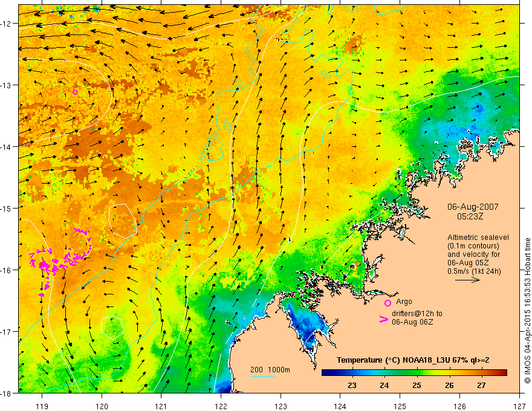Screen dimensions: 532x411
Task: Click the white closed contour near 17°S 120°E
Action: pos(112,327)
